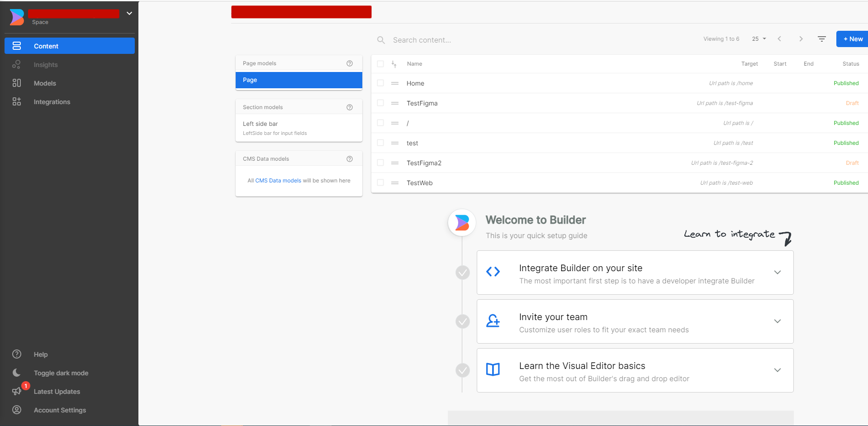This screenshot has height=426, width=868.
Task: Toggle the Visual Editor basics step checkmark
Action: (462, 370)
